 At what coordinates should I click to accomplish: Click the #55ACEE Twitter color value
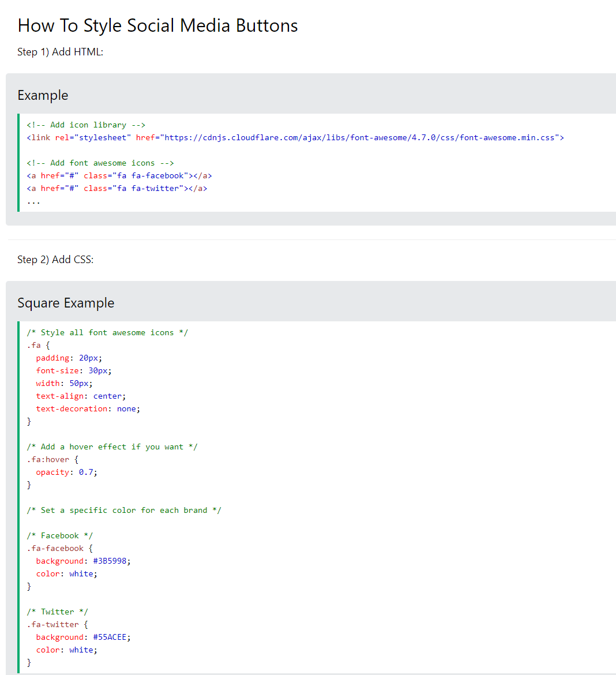click(x=110, y=637)
